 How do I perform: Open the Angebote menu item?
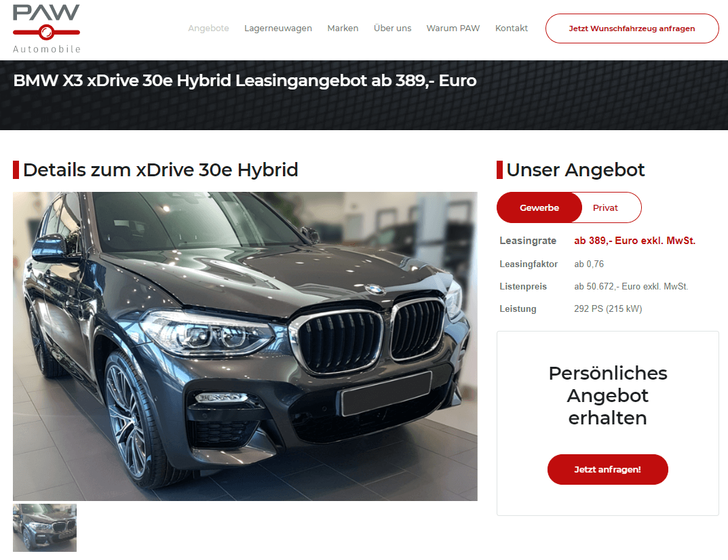click(x=208, y=28)
